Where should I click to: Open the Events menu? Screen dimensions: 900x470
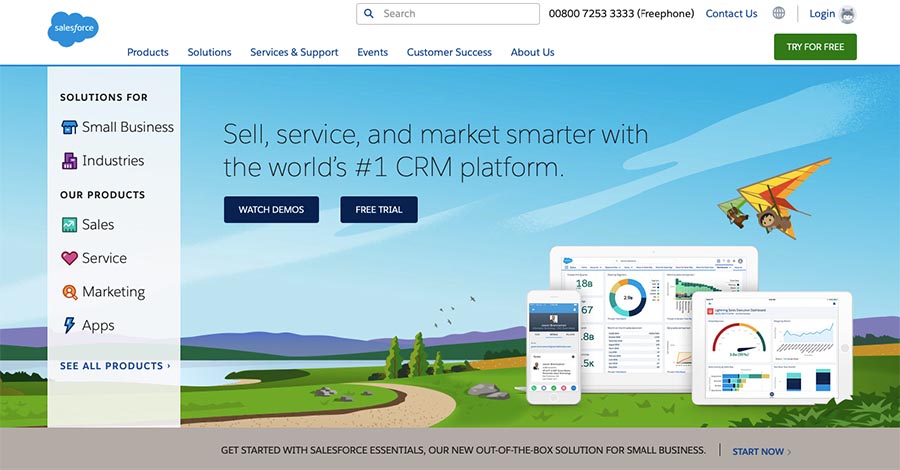[373, 52]
